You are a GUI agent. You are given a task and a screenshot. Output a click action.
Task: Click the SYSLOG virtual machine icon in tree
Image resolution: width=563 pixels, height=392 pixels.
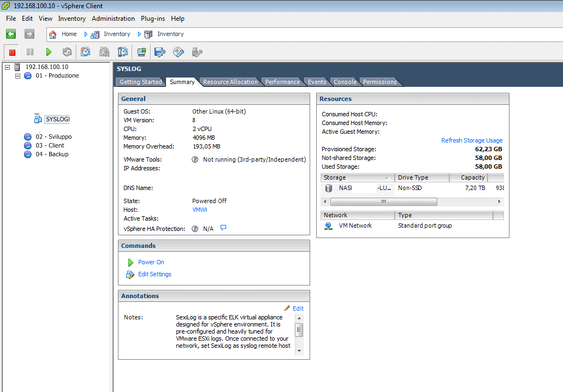(38, 119)
